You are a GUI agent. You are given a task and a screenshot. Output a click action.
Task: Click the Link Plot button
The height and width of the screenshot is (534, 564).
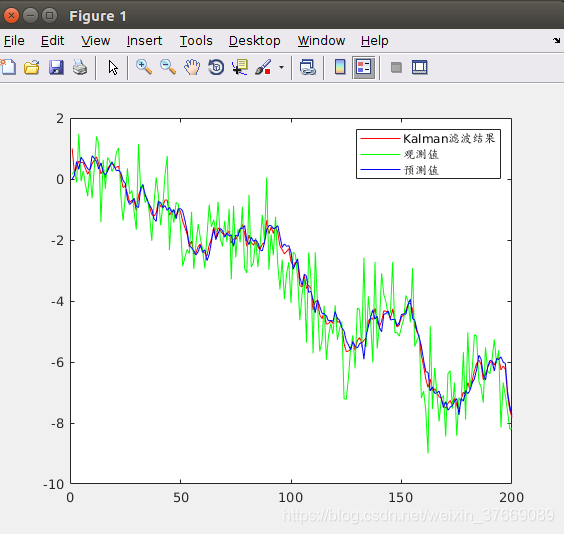coord(308,67)
